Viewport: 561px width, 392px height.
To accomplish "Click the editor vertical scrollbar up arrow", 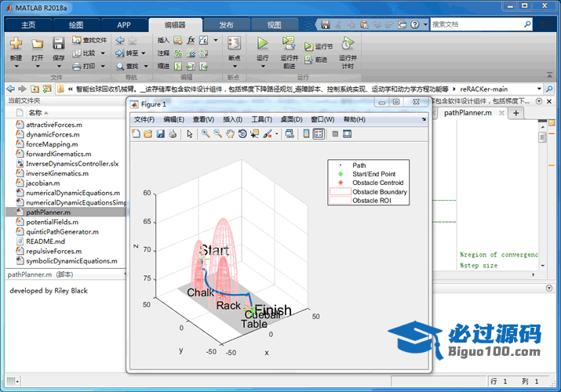I will tap(542, 127).
